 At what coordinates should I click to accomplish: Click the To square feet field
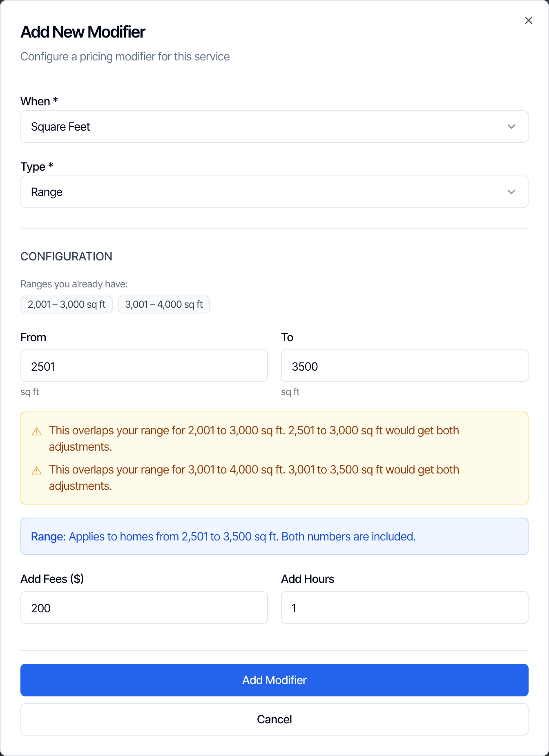pyautogui.click(x=405, y=366)
